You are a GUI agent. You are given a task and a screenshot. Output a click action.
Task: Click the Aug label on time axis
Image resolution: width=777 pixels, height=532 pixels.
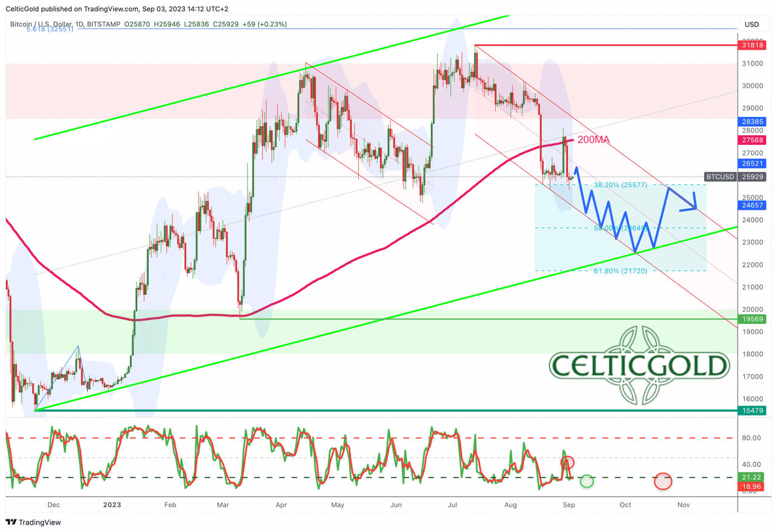(511, 505)
